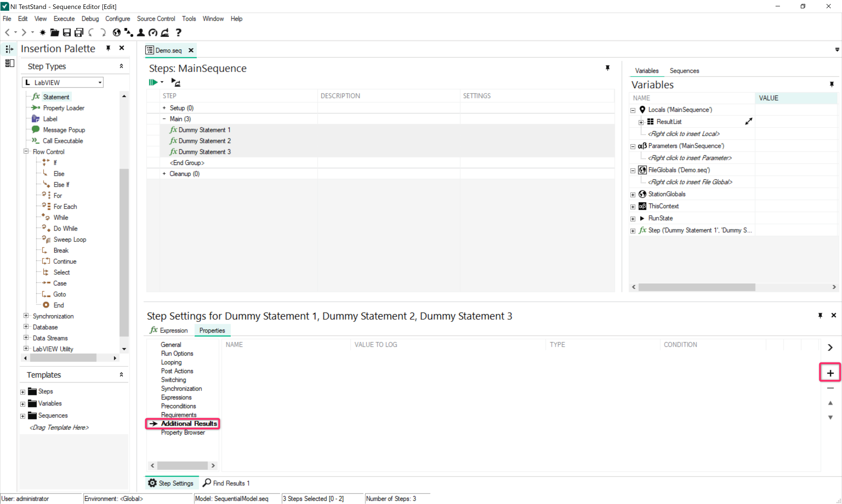This screenshot has height=504, width=842.
Task: Navigate forward with the right arrow icon
Action: (24, 33)
